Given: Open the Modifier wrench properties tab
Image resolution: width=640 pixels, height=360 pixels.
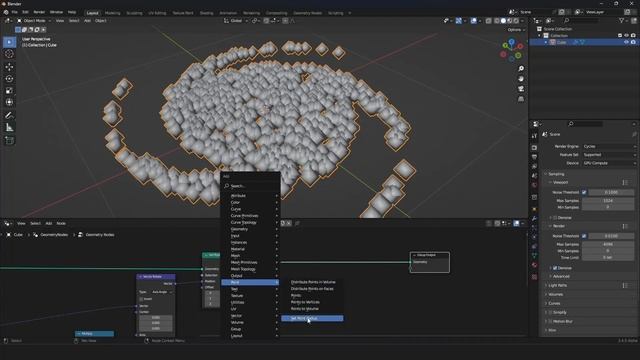Looking at the screenshot, I should 534,219.
